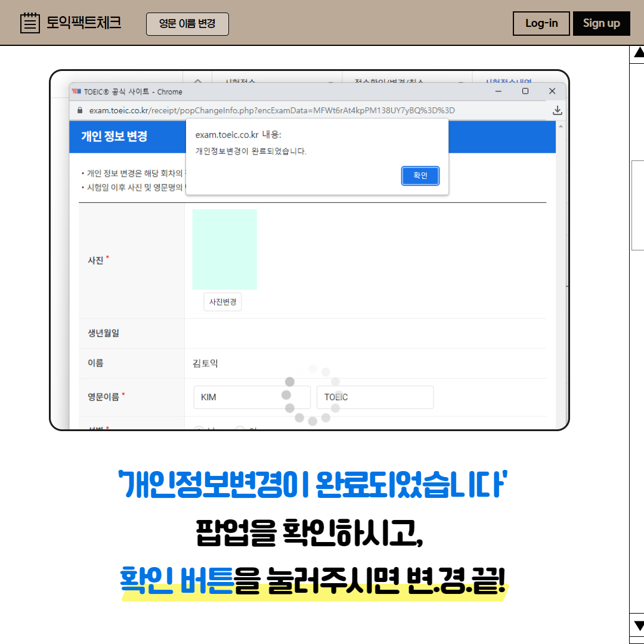Click the TOEIC favicon in the Chrome title bar

(76, 91)
